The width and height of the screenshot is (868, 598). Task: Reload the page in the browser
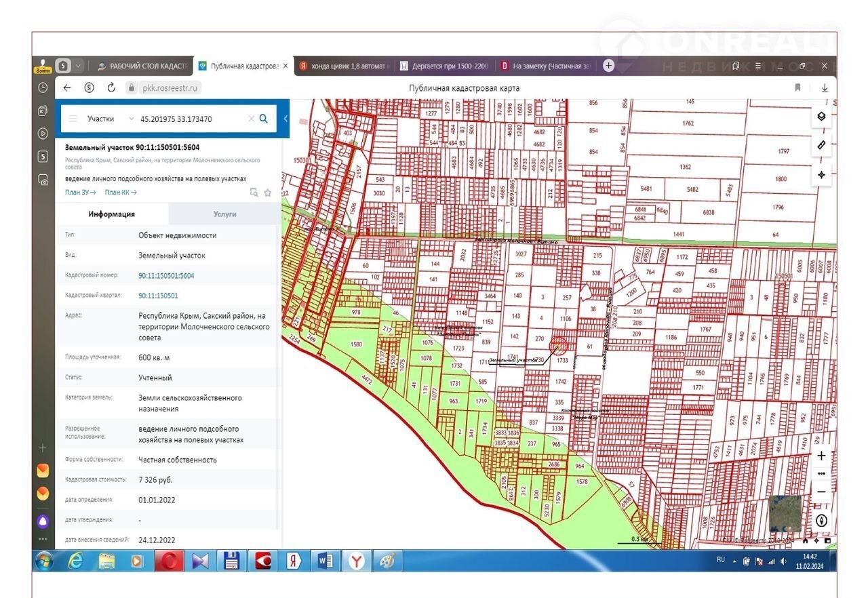[111, 87]
